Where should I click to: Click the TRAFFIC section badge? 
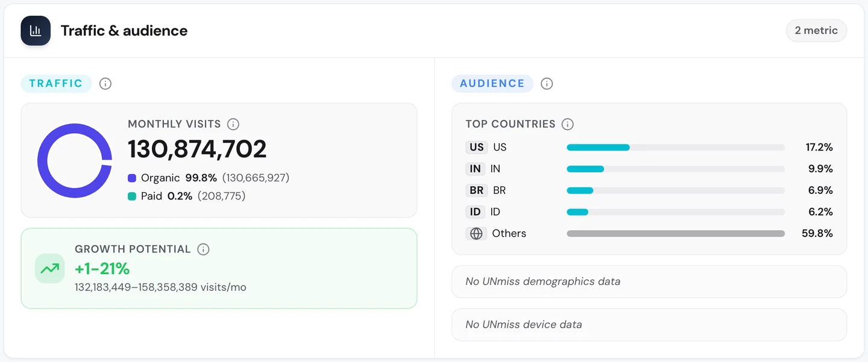[56, 83]
